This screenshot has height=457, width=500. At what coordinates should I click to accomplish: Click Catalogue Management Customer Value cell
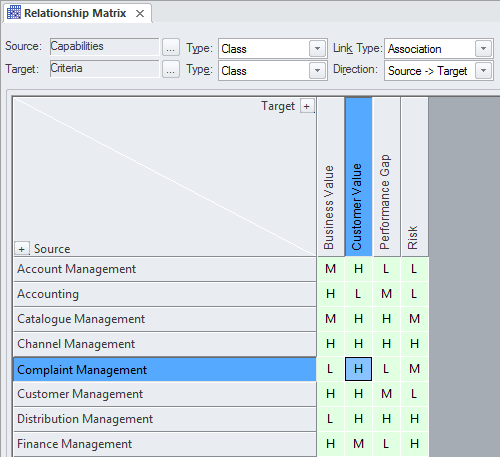coord(359,319)
